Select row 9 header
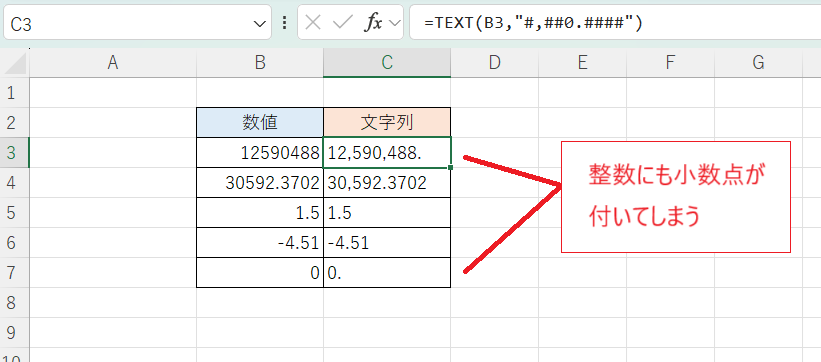This screenshot has height=362, width=821. [14, 332]
